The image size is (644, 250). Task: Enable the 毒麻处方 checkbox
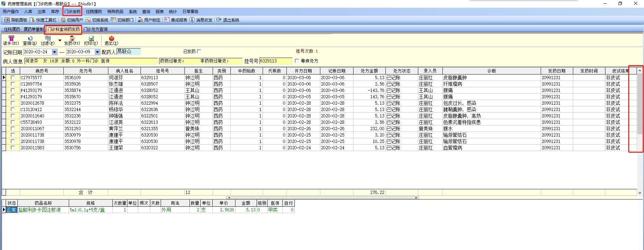pyautogui.click(x=297, y=61)
